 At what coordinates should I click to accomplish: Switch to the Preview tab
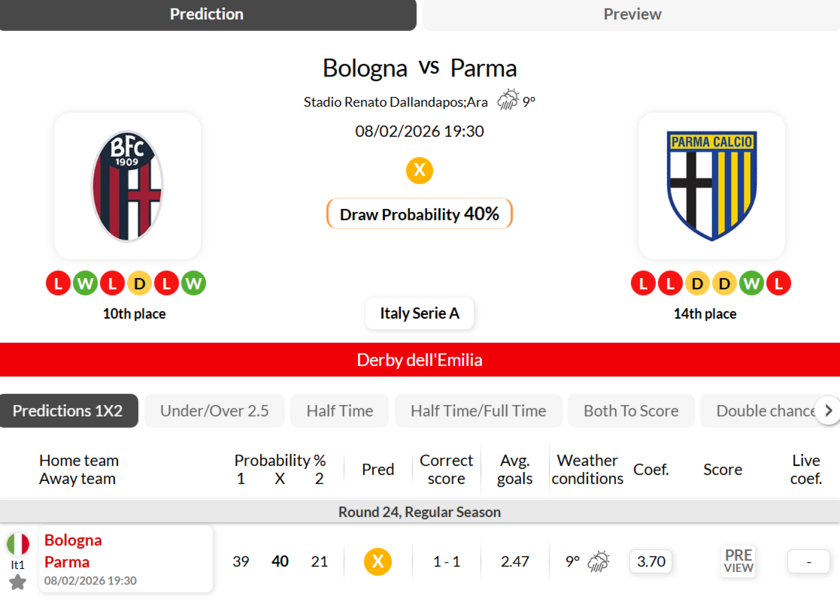coord(631,14)
